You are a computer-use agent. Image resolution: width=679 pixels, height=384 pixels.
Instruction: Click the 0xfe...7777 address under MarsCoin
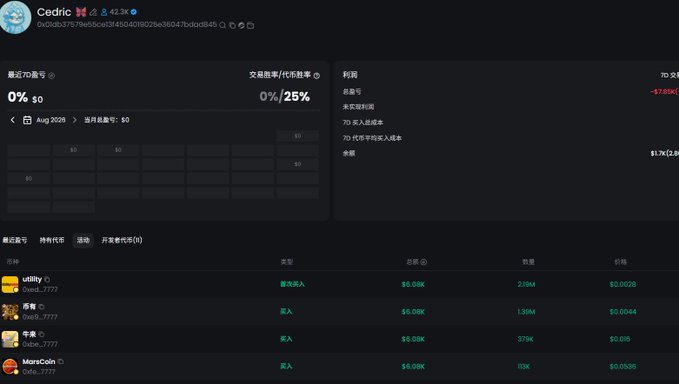(39, 371)
